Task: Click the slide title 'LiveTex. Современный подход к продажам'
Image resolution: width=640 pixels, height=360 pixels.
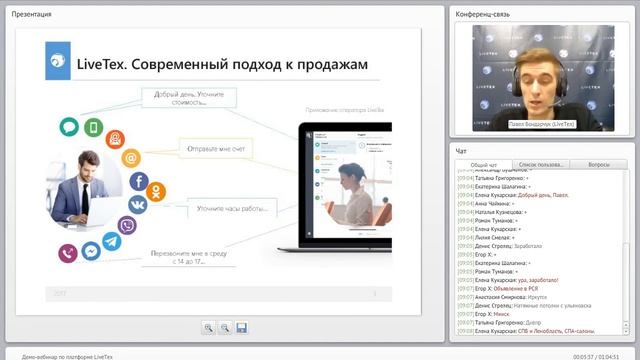Action: pyautogui.click(x=222, y=64)
